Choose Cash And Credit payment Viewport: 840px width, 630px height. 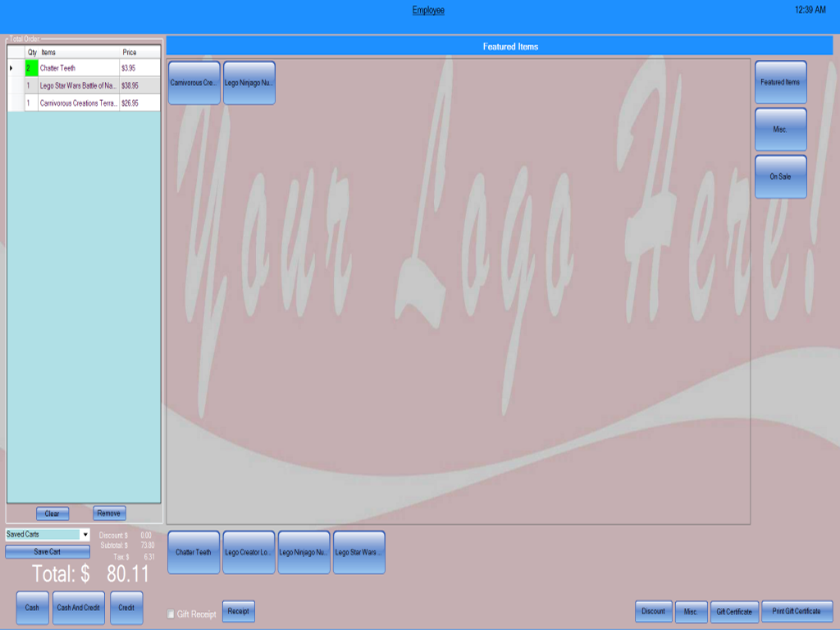point(78,608)
